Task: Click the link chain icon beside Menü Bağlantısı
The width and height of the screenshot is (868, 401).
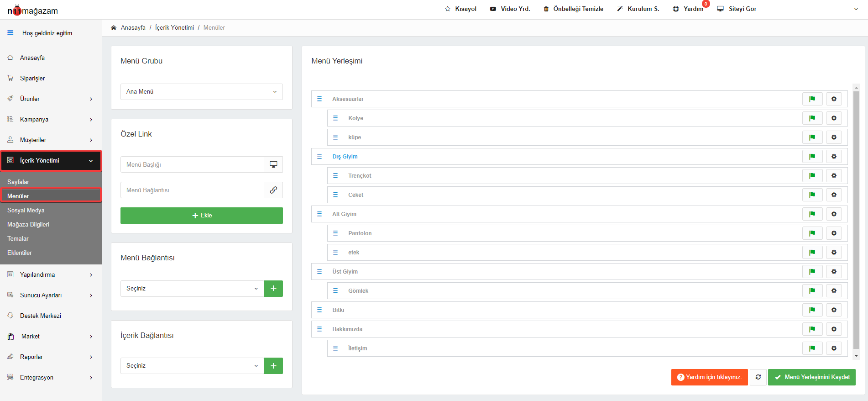Action: pos(273,190)
